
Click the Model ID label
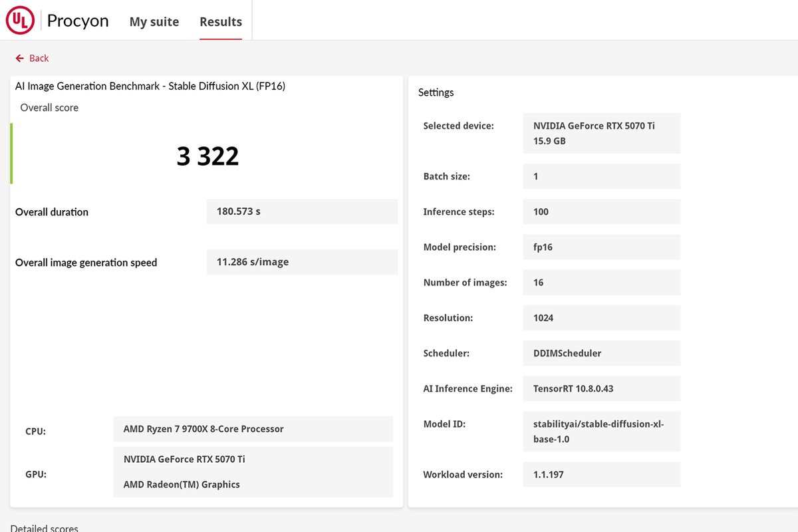tap(444, 424)
